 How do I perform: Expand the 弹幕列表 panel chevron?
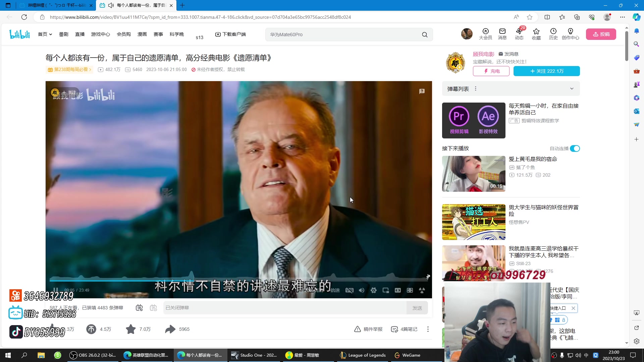click(x=572, y=89)
